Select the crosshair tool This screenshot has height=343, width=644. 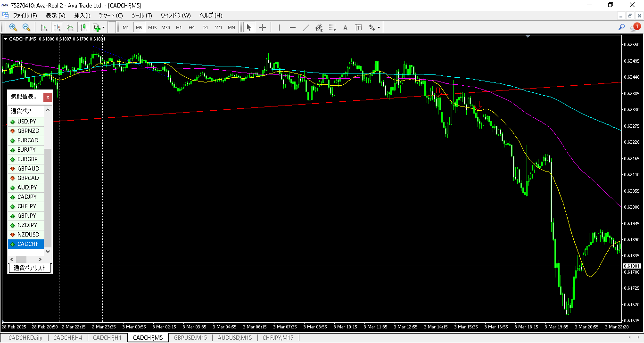coord(263,27)
